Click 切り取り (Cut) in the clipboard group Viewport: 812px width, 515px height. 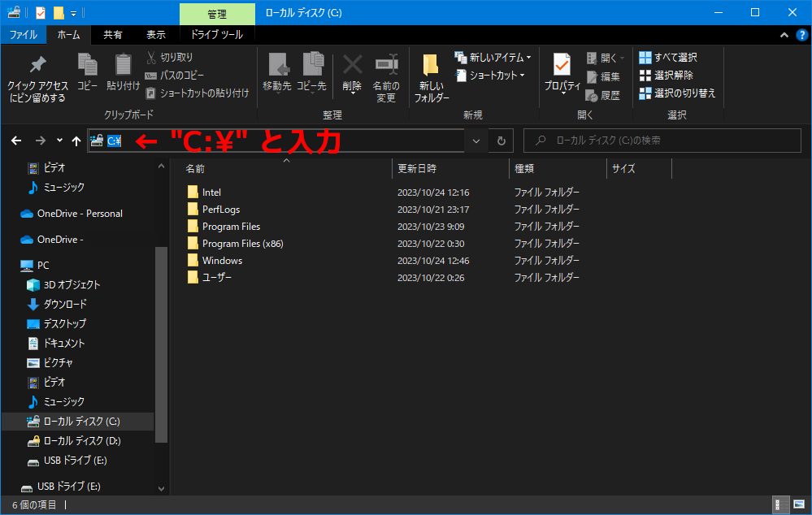(170, 58)
